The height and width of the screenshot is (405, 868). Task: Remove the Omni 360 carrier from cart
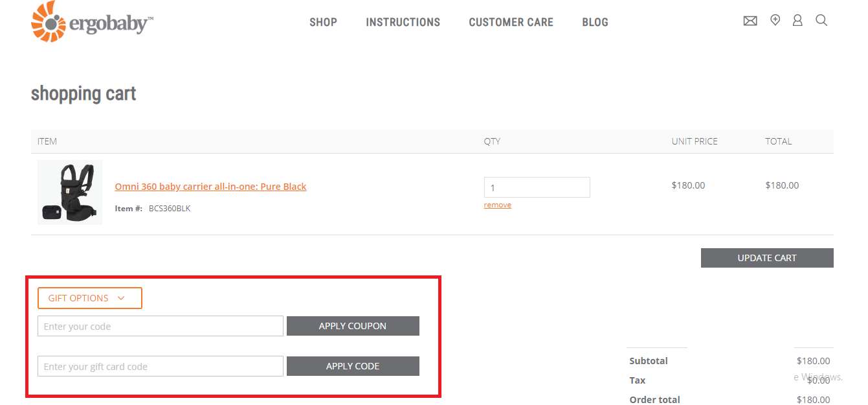(497, 205)
